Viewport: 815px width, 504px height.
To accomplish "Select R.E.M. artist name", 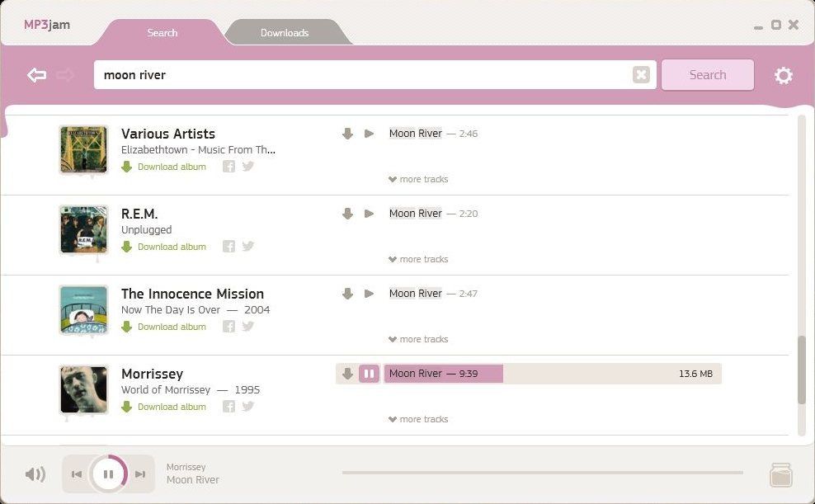I will (139, 214).
